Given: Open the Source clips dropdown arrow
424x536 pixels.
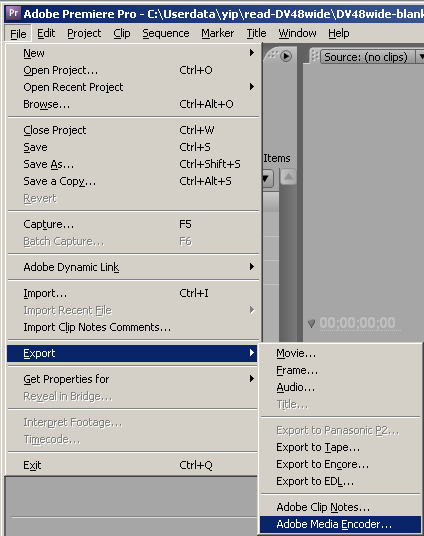Looking at the screenshot, I should [421, 57].
